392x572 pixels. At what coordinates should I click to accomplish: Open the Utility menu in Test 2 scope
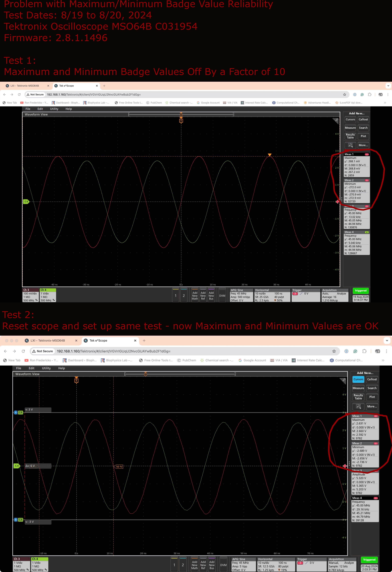(46, 368)
